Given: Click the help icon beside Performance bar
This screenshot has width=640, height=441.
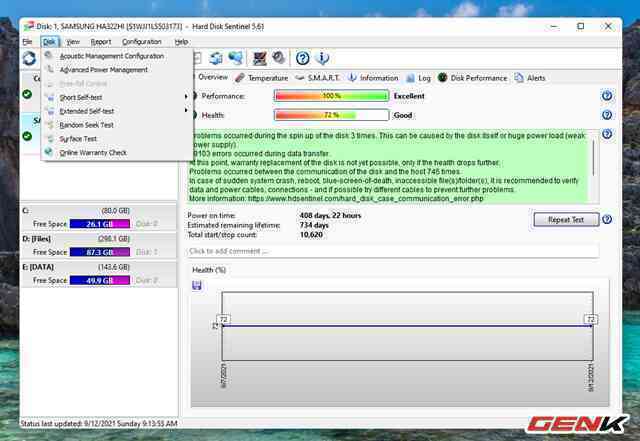Looking at the screenshot, I should pos(607,96).
